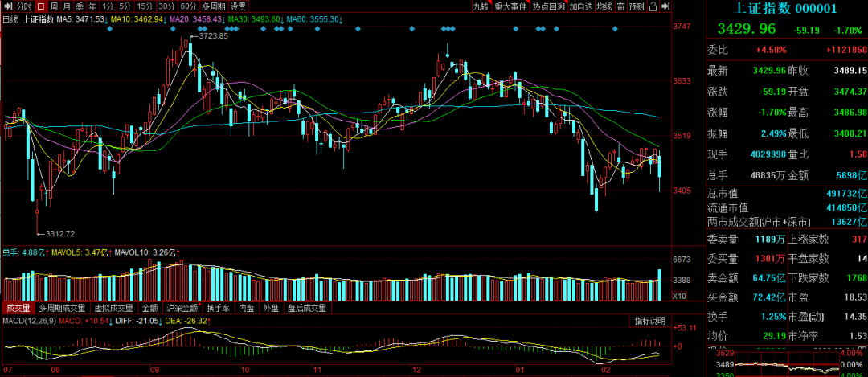868x377 pixels.
Task: Select the 虚拟成交量 tab
Action: point(113,309)
